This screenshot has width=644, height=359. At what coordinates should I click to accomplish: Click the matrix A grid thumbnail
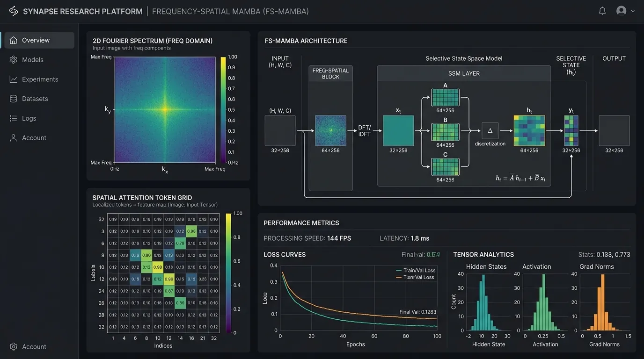pos(445,98)
